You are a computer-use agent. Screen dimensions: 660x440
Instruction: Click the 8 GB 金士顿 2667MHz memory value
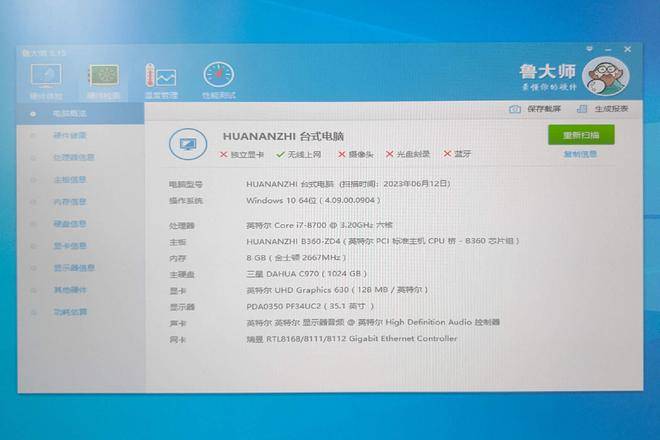296,258
